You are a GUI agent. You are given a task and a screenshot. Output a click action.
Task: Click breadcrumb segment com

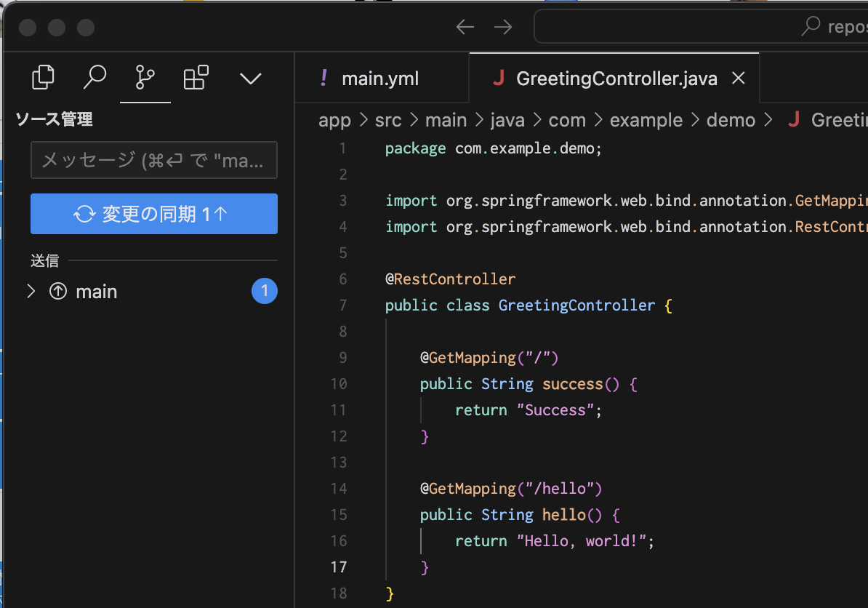pyautogui.click(x=567, y=120)
